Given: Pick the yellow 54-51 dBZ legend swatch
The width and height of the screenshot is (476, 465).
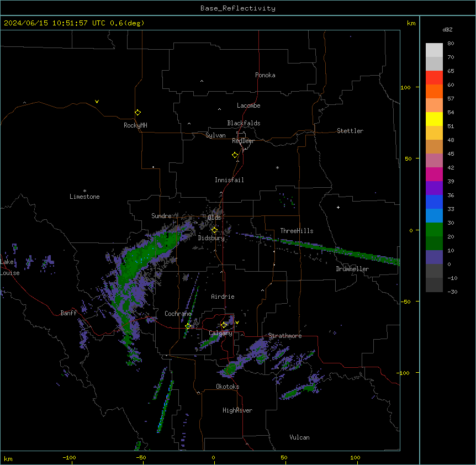Looking at the screenshot, I should [434, 119].
